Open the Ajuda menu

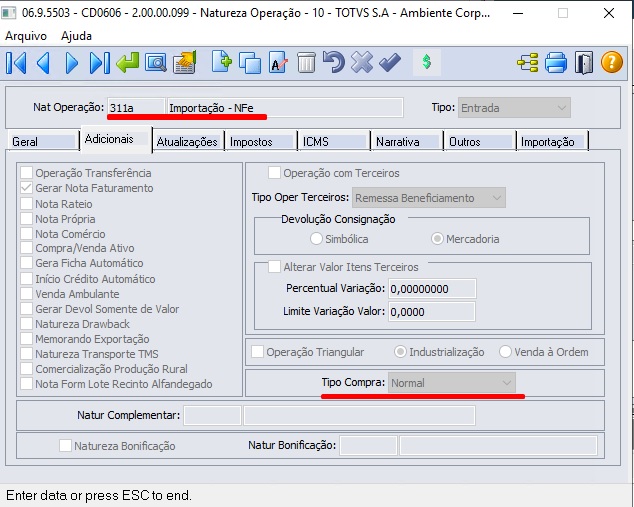76,36
